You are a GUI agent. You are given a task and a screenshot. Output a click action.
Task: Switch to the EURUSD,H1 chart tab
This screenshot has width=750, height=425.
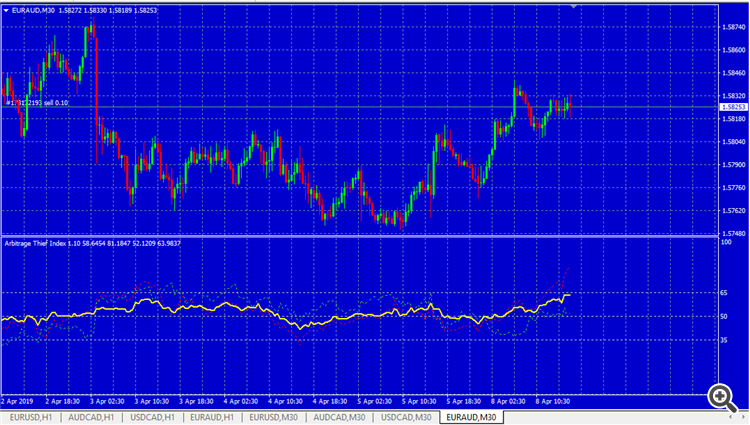pos(31,417)
